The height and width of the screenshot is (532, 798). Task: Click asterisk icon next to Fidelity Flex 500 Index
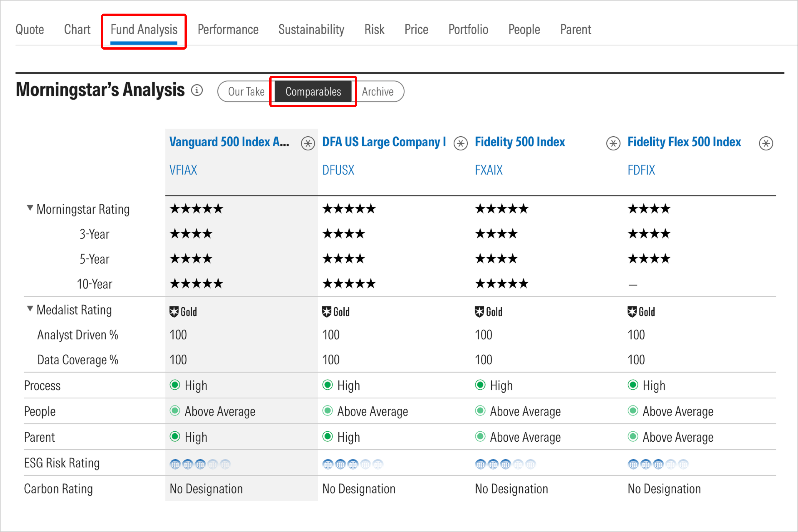point(766,143)
